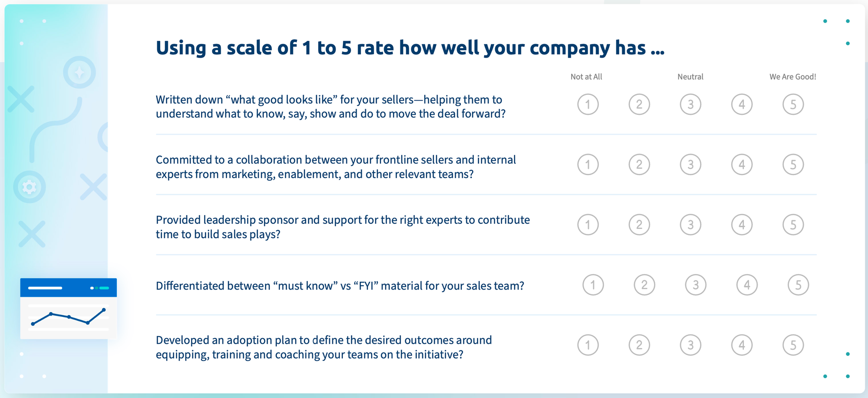Select 1 for leadership sponsor and support

click(588, 225)
